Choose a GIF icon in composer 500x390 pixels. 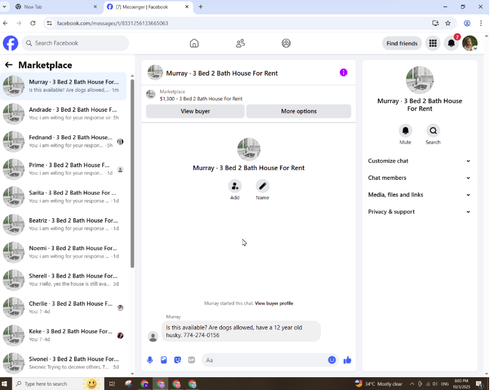(191, 360)
